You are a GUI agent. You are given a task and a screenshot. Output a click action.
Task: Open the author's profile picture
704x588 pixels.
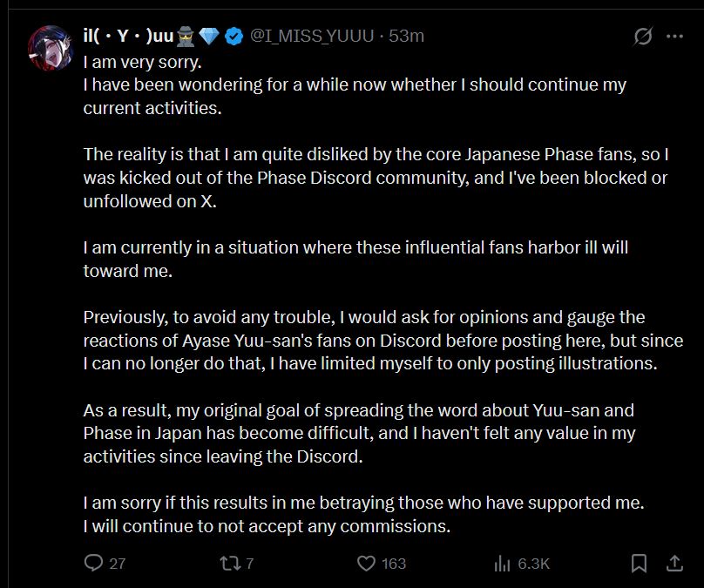pyautogui.click(x=51, y=48)
